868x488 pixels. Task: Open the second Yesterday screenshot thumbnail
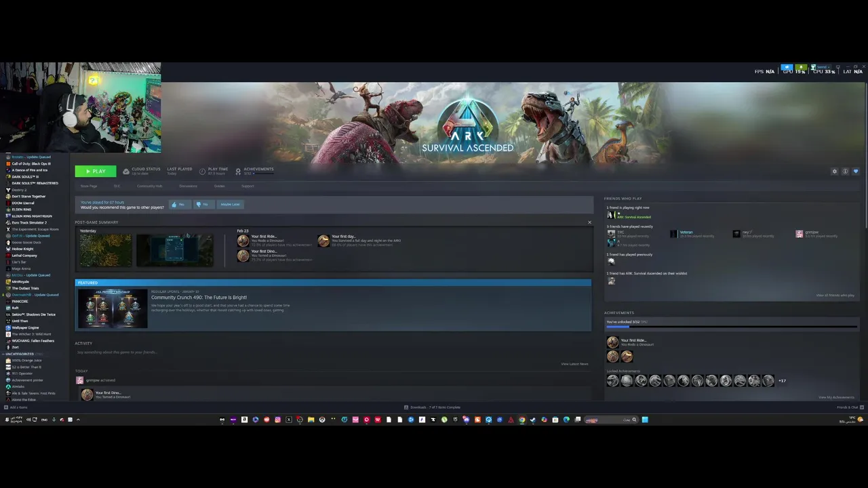pos(174,250)
